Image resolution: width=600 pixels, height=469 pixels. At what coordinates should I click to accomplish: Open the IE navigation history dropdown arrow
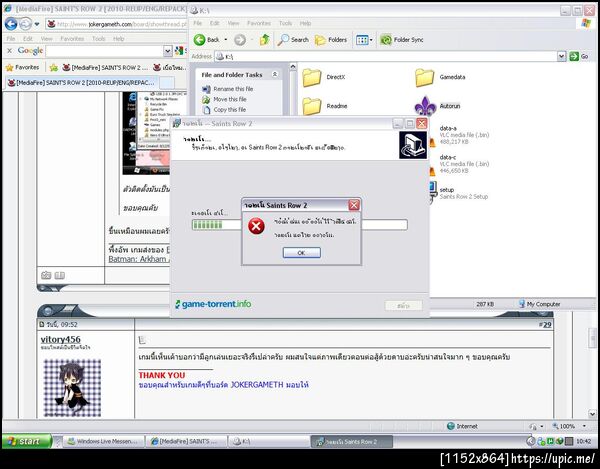click(37, 24)
